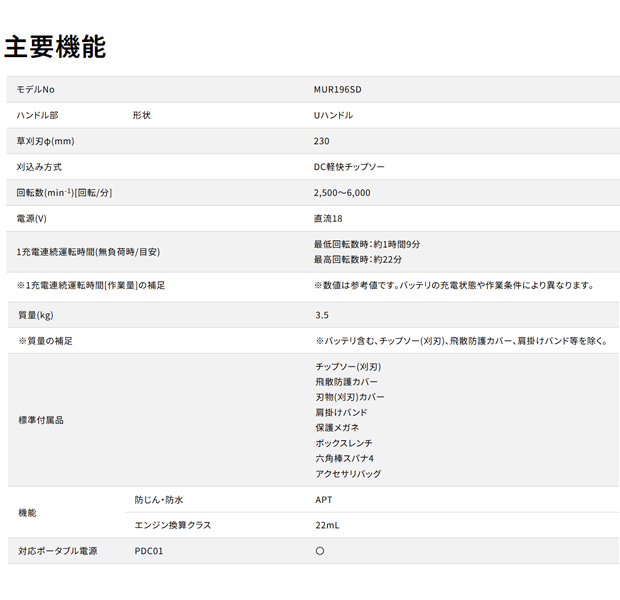Click the 最低回転数時 runtime text
Viewport: 620px width, 600px height.
click(367, 244)
